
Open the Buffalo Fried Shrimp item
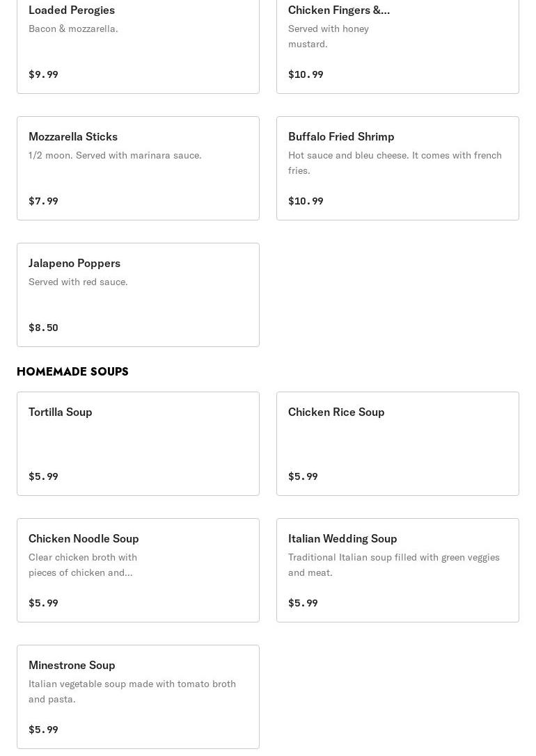coord(341,136)
